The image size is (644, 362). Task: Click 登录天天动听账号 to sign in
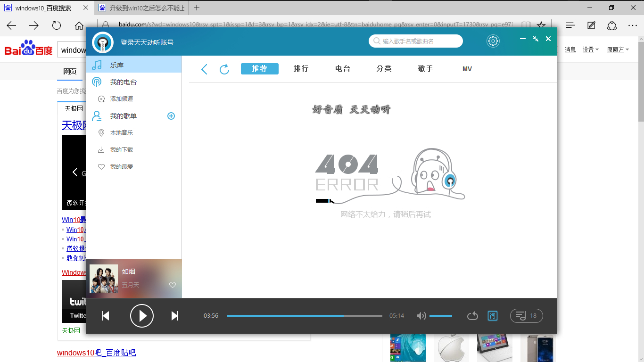coord(147,42)
